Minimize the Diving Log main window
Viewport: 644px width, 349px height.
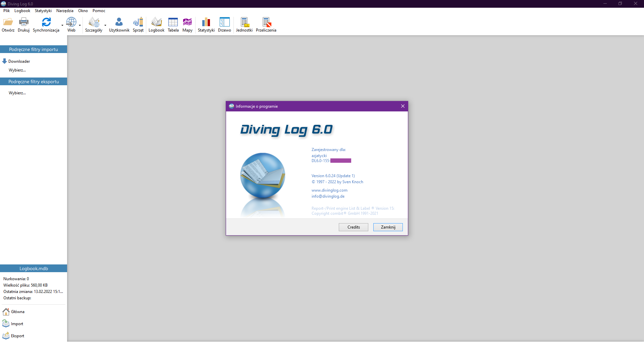pyautogui.click(x=605, y=4)
